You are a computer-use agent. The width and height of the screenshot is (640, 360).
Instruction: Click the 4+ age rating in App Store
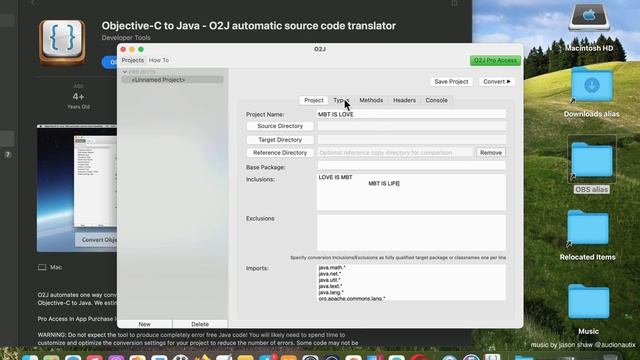(x=78, y=97)
